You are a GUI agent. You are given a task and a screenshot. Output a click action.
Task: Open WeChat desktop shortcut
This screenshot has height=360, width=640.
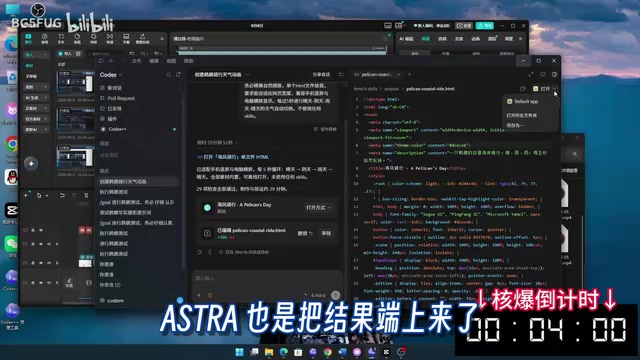(11, 246)
